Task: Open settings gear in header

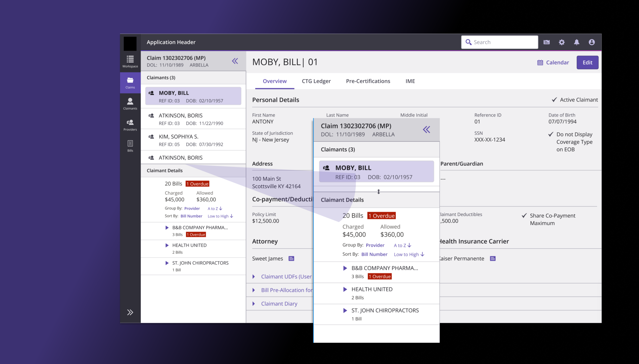Action: (x=561, y=42)
